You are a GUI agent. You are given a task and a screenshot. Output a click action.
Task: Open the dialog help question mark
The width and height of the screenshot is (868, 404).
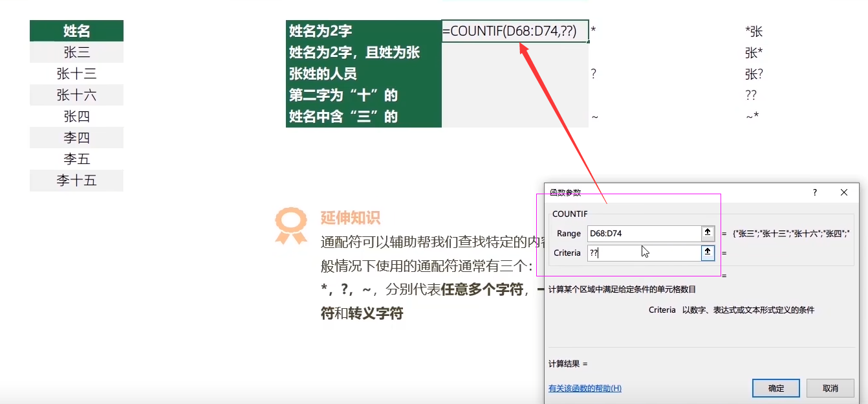pyautogui.click(x=815, y=192)
